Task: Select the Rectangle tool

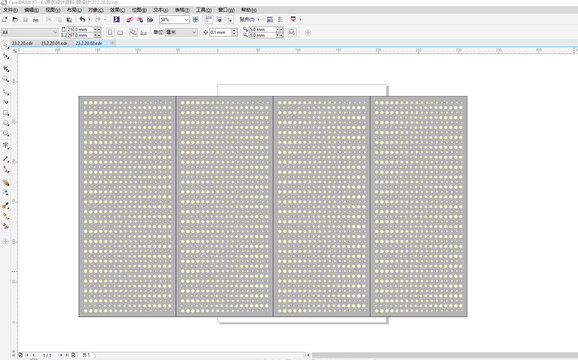Action: (6, 113)
